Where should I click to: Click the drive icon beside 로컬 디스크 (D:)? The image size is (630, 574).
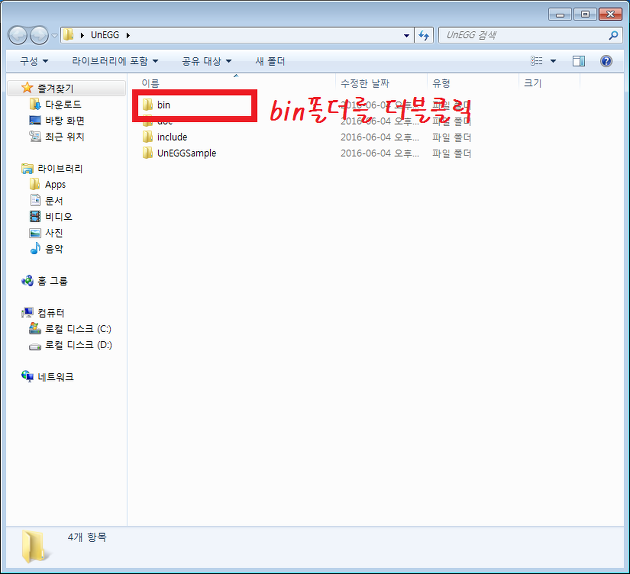pos(35,346)
